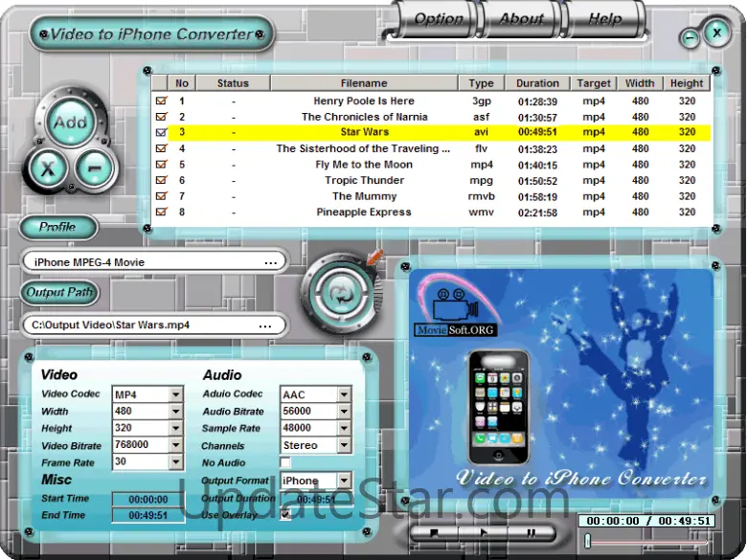Browse the output path via the ellipsis button

coord(265,325)
